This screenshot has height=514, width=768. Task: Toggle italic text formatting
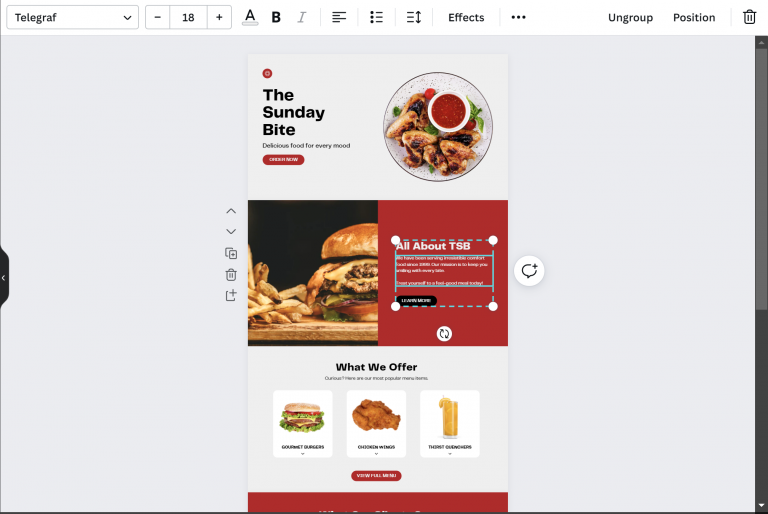click(302, 18)
